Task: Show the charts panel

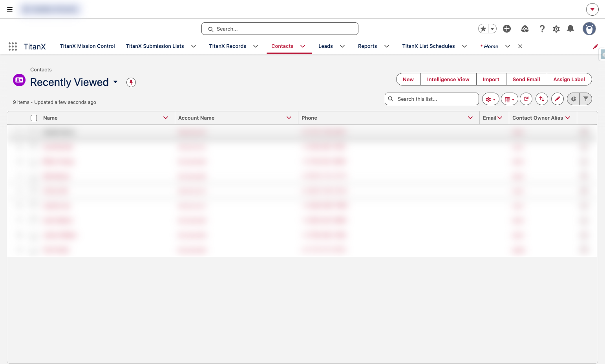Action: pyautogui.click(x=574, y=99)
